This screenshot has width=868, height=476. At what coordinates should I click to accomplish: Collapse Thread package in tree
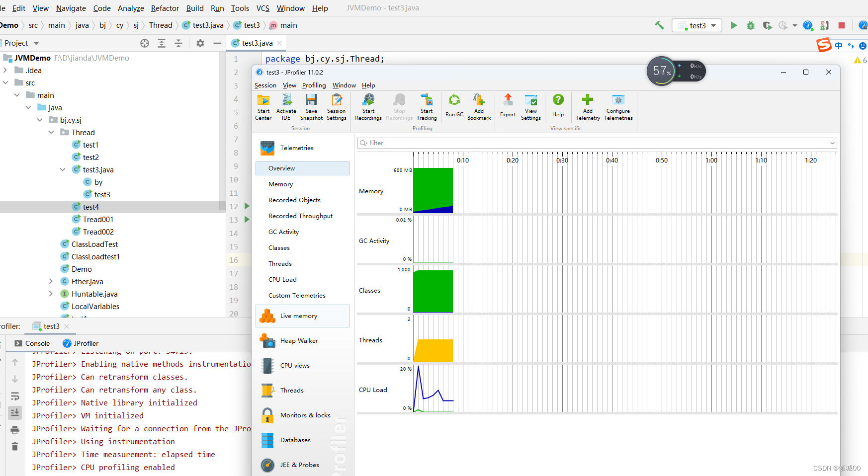51,133
